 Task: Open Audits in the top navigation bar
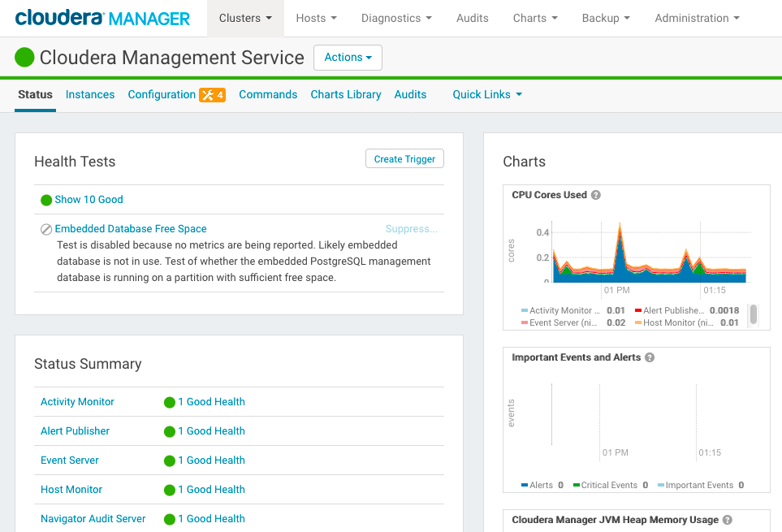point(473,18)
